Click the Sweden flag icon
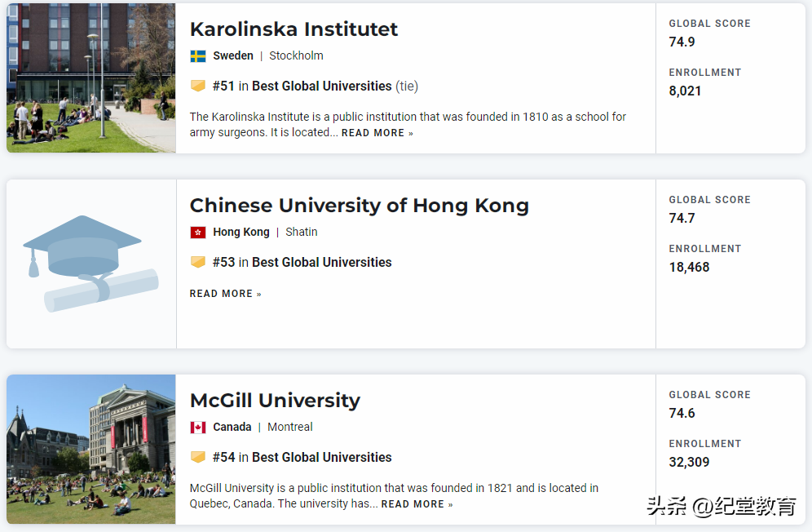The width and height of the screenshot is (812, 532). click(x=198, y=56)
